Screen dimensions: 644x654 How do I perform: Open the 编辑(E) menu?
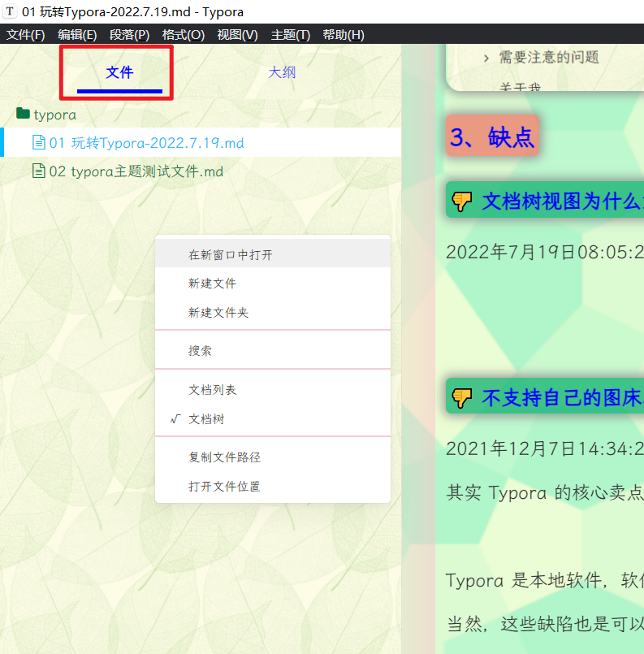coord(77,35)
